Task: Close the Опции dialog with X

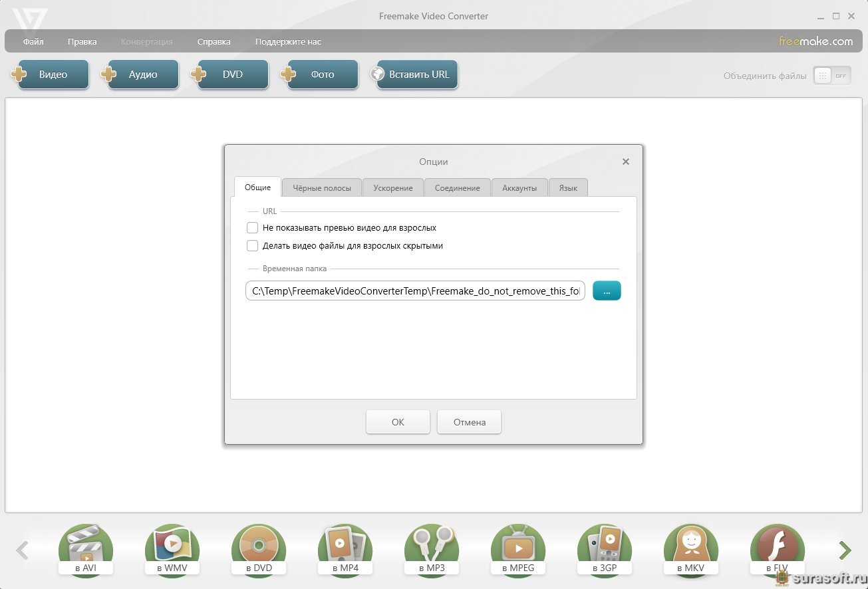Action: point(626,162)
